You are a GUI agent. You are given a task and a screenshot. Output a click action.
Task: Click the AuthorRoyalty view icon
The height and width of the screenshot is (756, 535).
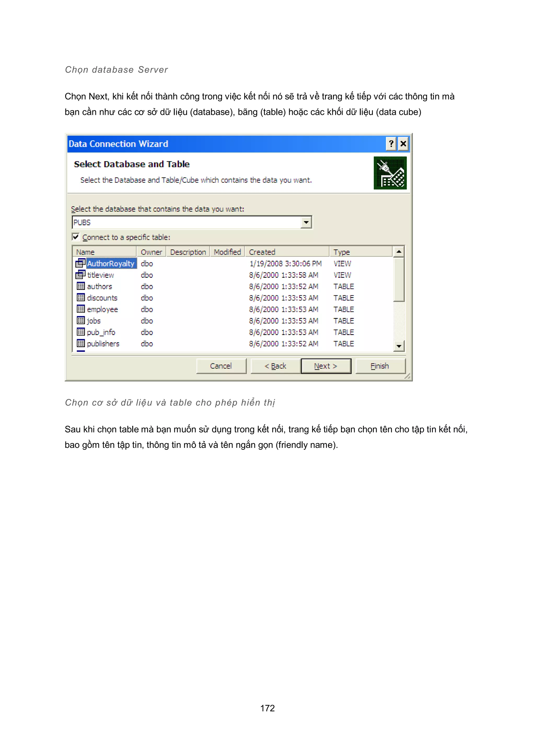pyautogui.click(x=80, y=263)
